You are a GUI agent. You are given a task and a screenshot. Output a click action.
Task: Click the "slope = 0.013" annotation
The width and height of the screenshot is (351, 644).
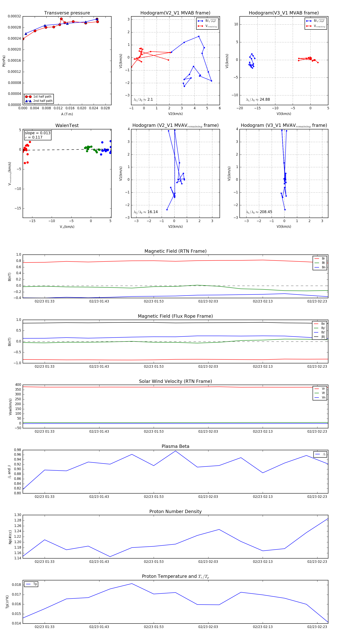[37, 133]
